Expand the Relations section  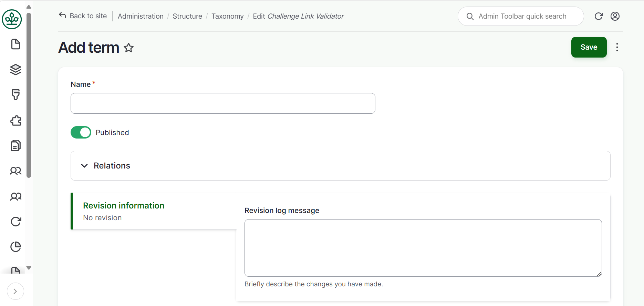(112, 166)
